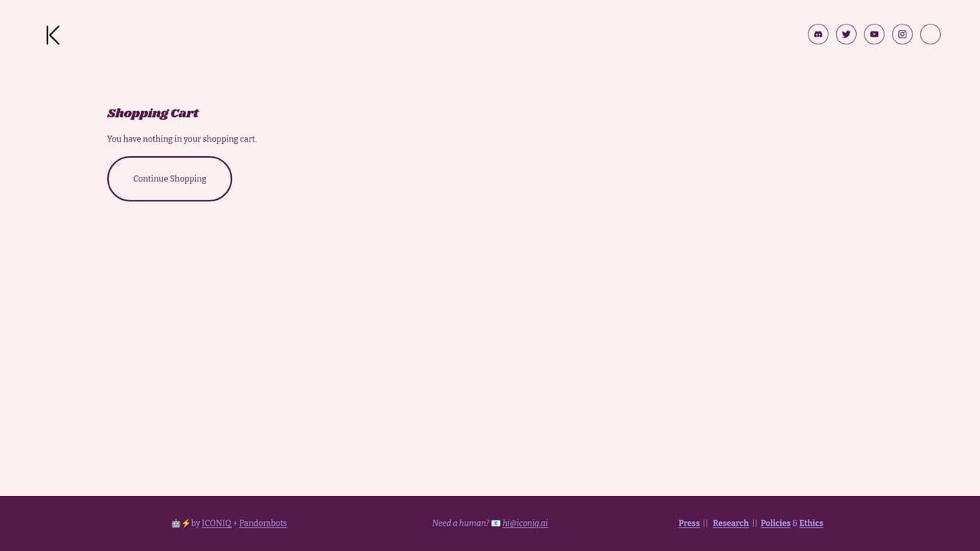
Task: Select the Shopping Cart heading
Action: 153,113
